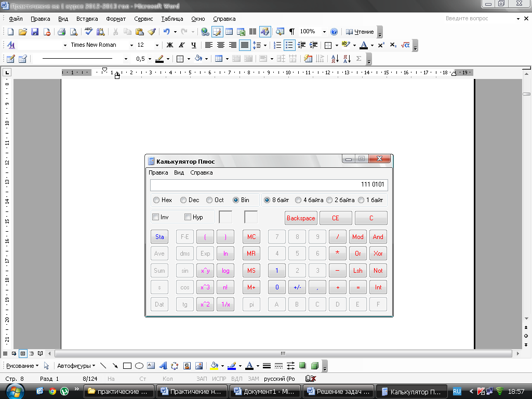Insert Excel worksheet icon in toolbar
The width and height of the screenshot is (532, 399).
pos(241,32)
